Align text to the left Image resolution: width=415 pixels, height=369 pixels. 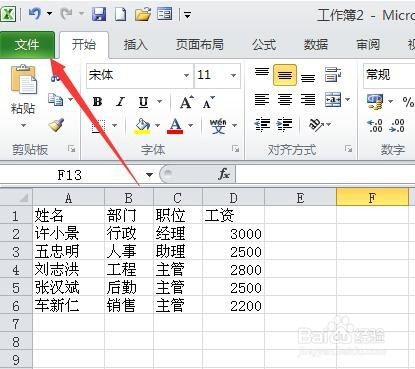(x=262, y=99)
